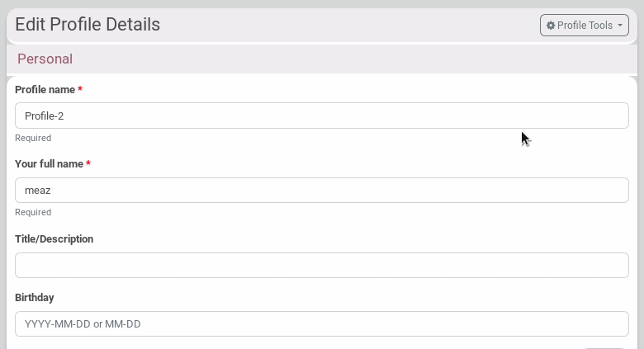This screenshot has width=644, height=349.
Task: Click the word "Personal" in the section title
Action: (x=45, y=59)
